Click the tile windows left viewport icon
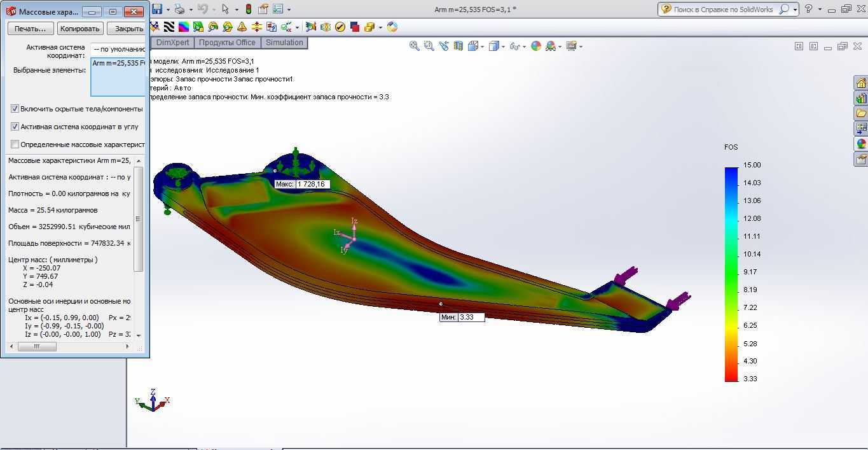Image resolution: width=868 pixels, height=450 pixels. pos(799,46)
